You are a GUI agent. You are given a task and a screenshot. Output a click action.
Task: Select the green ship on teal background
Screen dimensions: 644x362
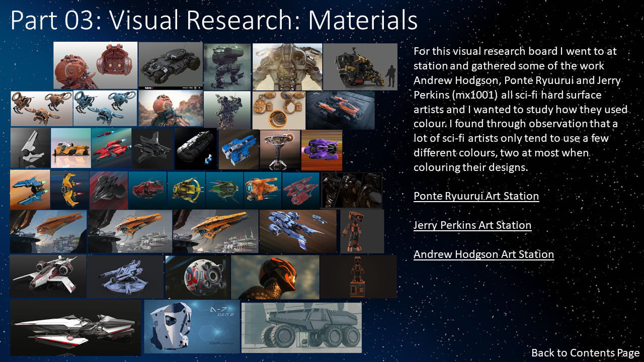(x=224, y=190)
